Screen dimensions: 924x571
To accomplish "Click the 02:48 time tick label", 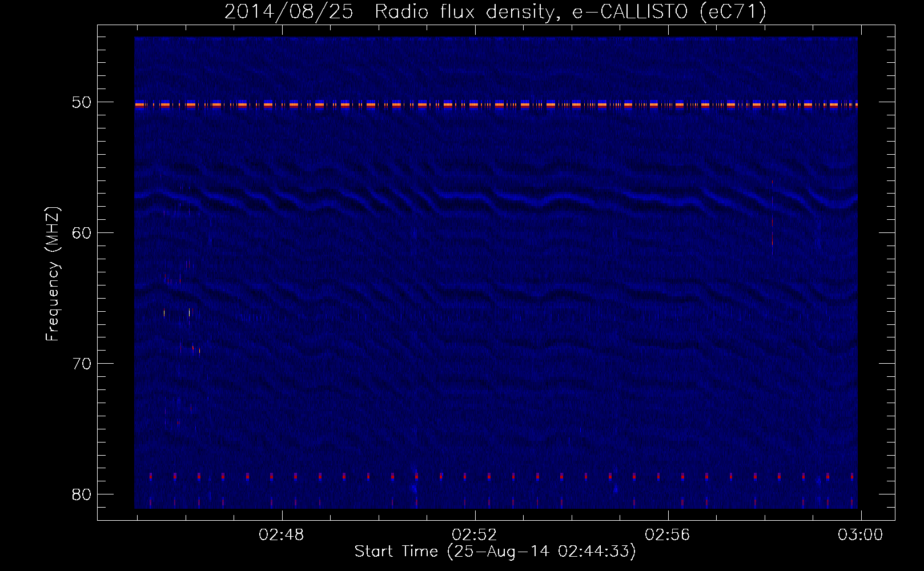I will pos(282,535).
